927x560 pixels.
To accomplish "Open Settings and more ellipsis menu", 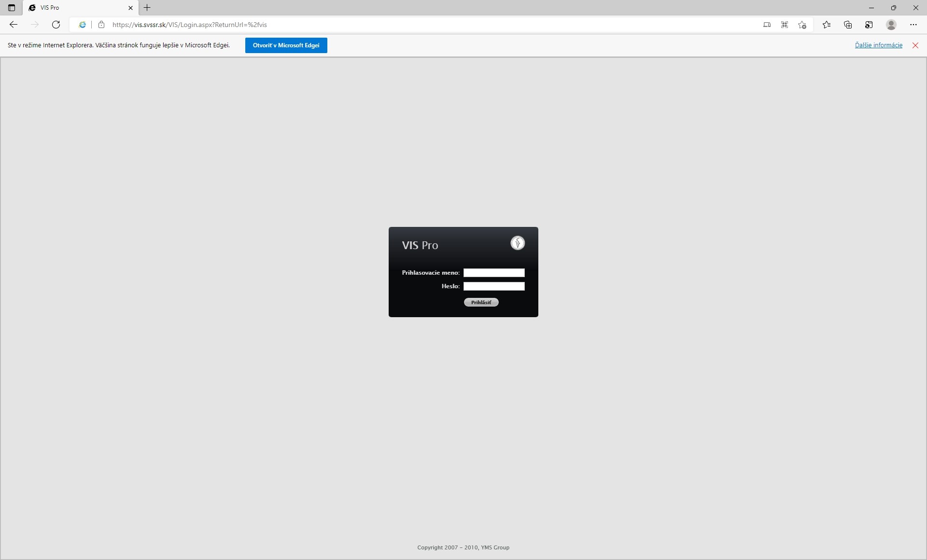I will pos(913,25).
